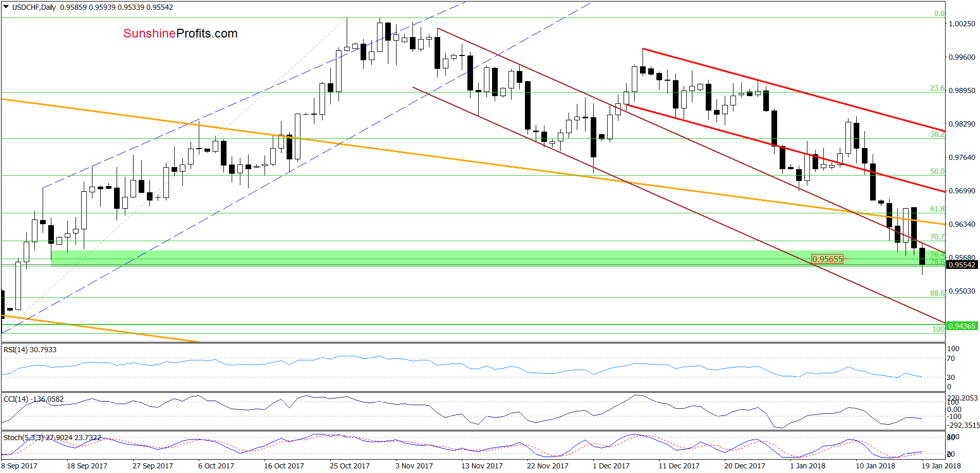Viewport: 980px width, 473px height.
Task: Click the 0.97640 price axis value
Action: [962, 157]
